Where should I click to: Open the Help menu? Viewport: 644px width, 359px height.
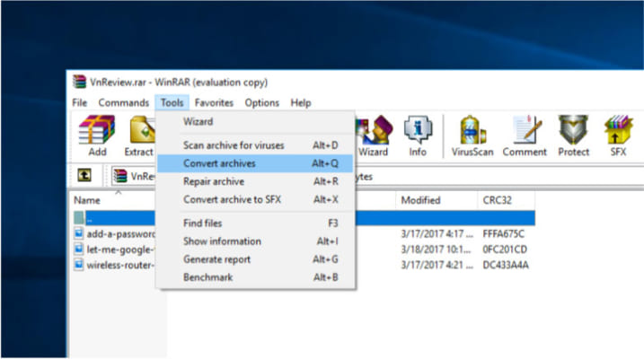point(301,102)
